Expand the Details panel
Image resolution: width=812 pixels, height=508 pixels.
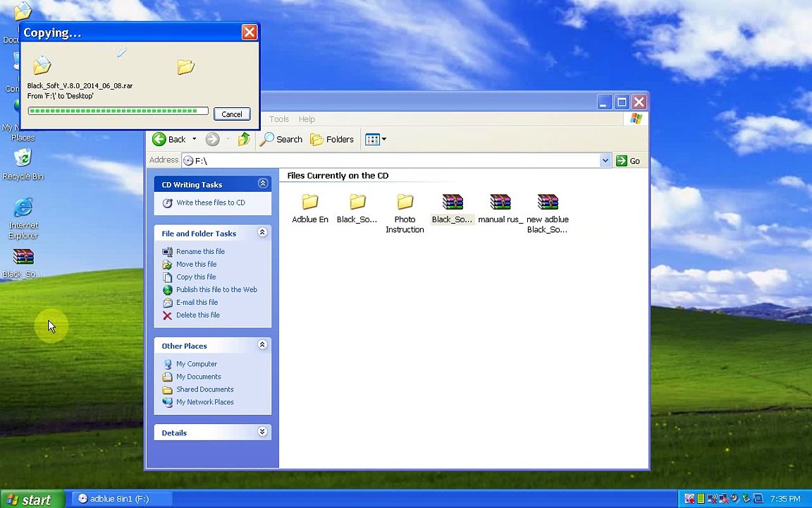[262, 432]
